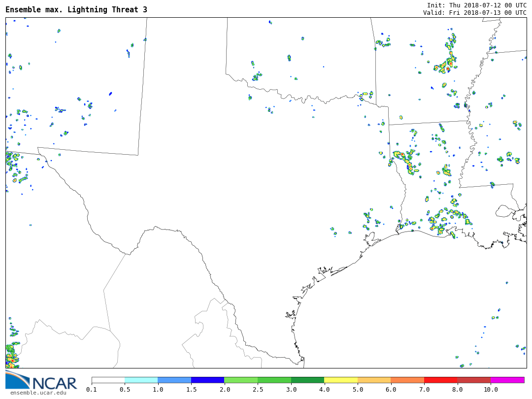Click the 10.0 label on the color bar
Viewport: 532px width, 399px height.
(491, 390)
